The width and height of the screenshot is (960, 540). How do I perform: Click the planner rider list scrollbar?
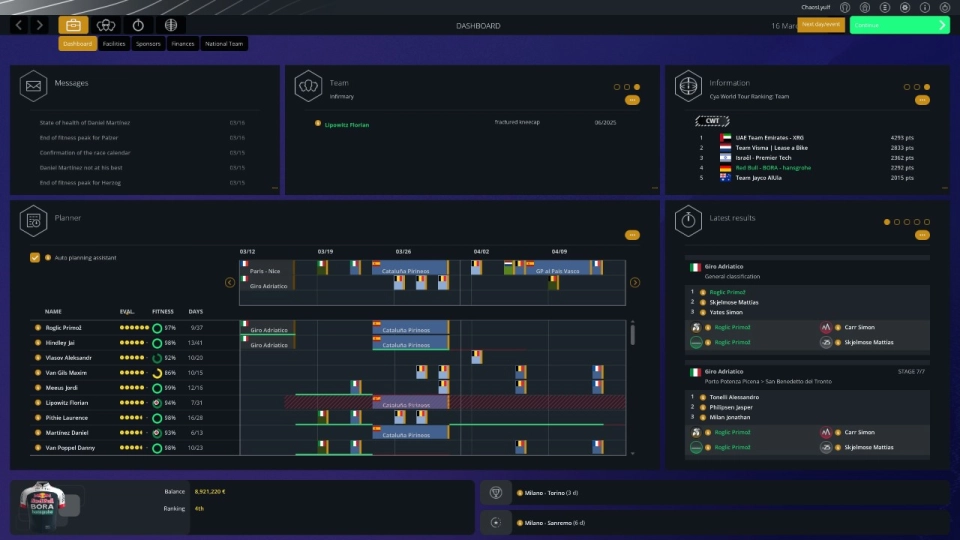coord(631,335)
